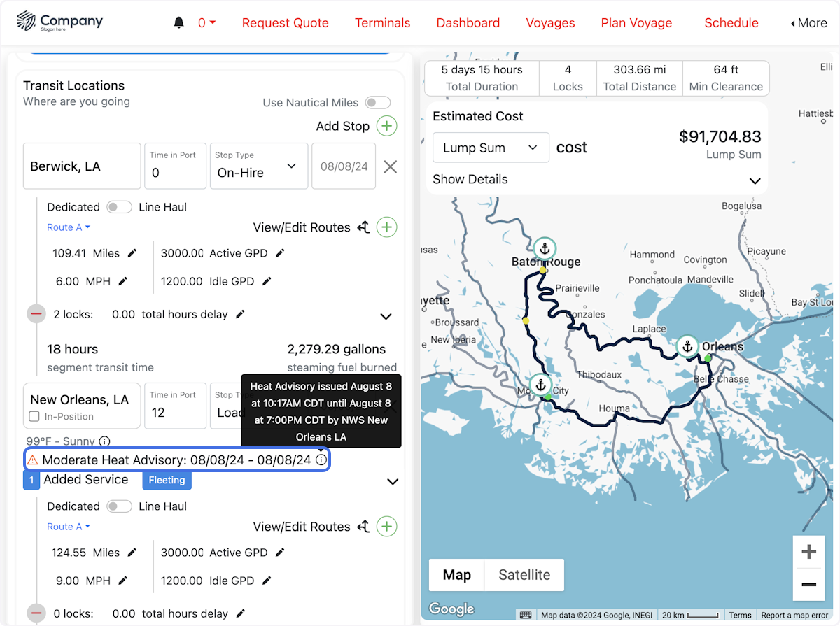
Task: Switch the map to Satellite view
Action: (x=524, y=574)
